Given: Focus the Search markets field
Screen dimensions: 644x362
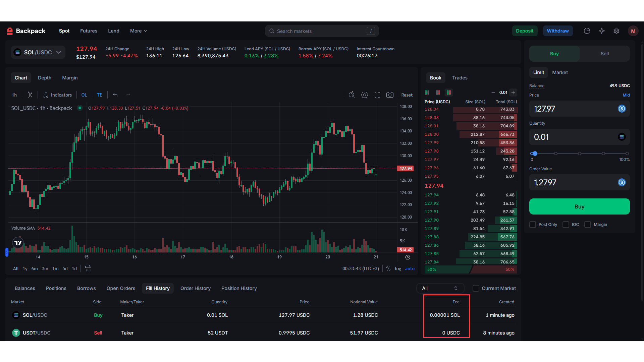Looking at the screenshot, I should [x=322, y=31].
